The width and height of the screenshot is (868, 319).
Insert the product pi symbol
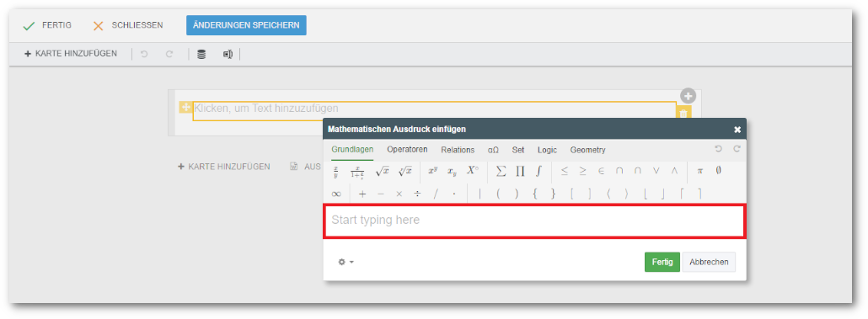[520, 171]
